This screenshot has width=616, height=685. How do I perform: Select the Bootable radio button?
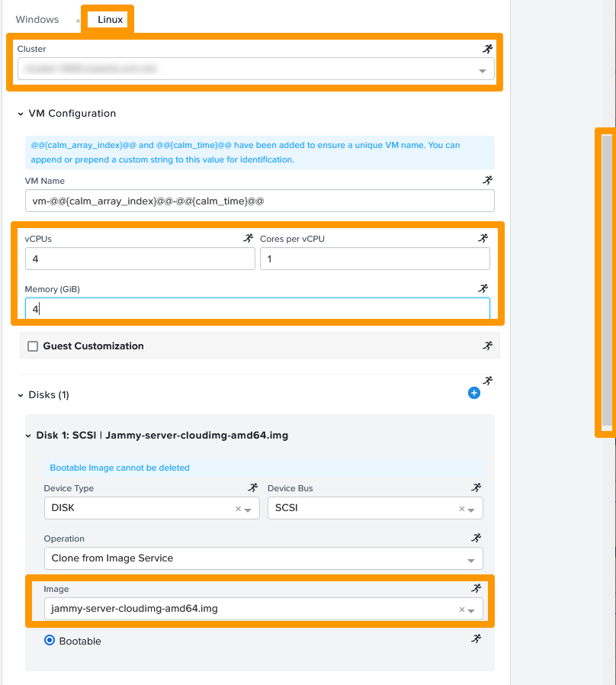point(51,641)
